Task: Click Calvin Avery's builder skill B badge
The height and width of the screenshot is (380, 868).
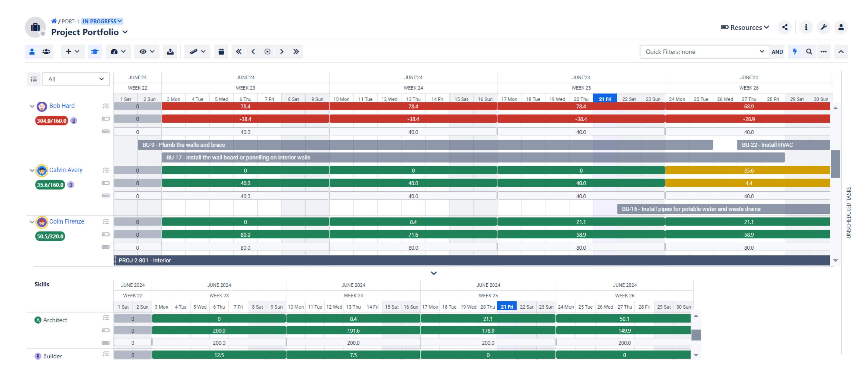Action: (71, 185)
